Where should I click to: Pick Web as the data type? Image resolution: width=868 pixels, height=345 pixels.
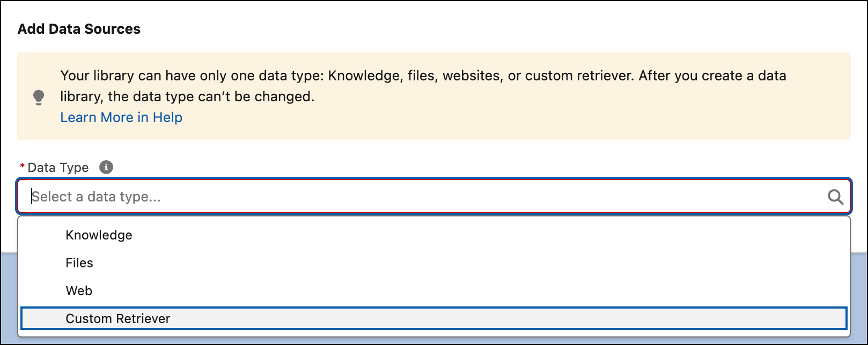[x=79, y=291]
